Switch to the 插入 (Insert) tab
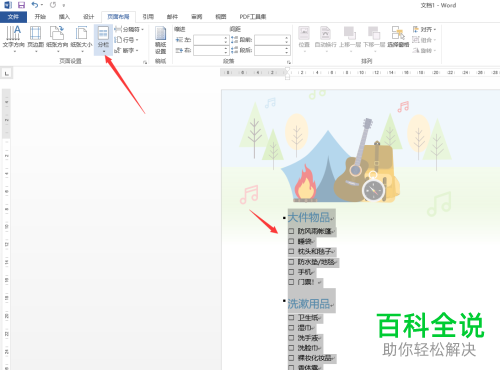500x370 pixels. point(64,17)
